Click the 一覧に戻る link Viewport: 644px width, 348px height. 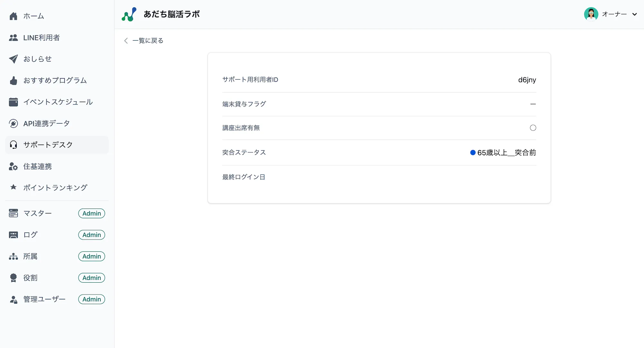[x=147, y=41]
